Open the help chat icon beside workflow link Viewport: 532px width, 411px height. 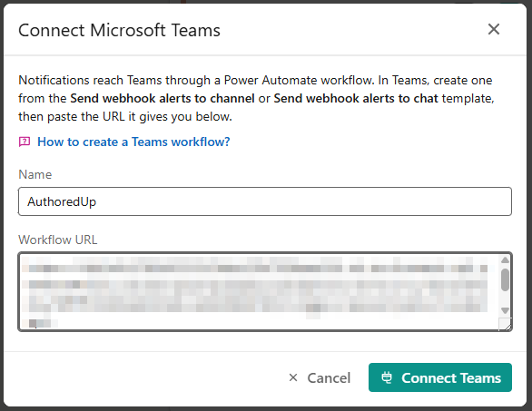(25, 142)
